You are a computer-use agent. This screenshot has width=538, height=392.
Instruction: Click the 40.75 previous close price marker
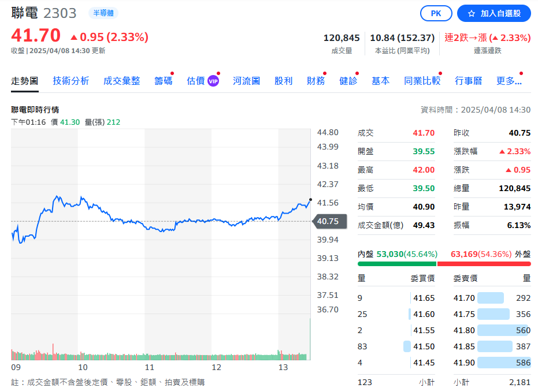[x=329, y=221]
